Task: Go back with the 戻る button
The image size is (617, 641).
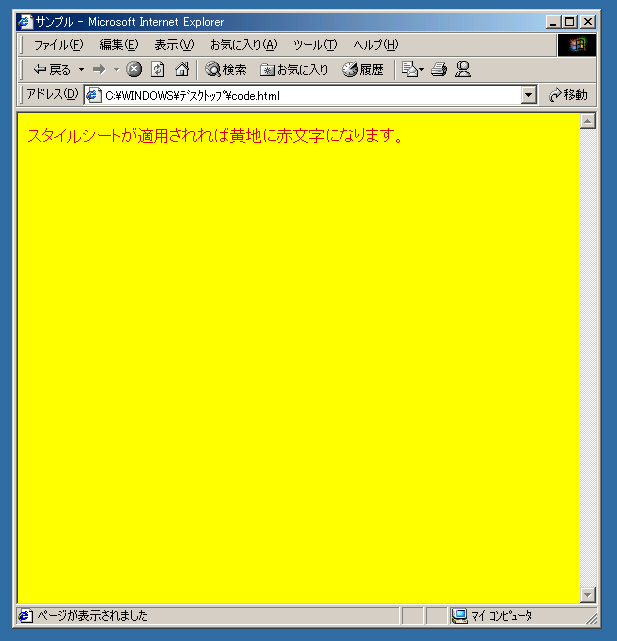Action: [52, 70]
